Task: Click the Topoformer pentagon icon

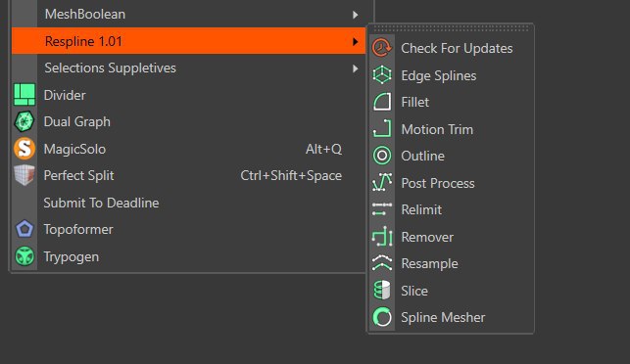Action: pos(24,229)
